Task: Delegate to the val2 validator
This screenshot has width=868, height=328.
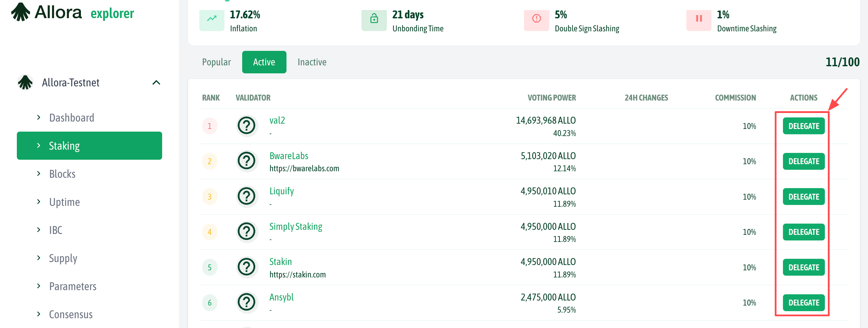Action: (803, 126)
